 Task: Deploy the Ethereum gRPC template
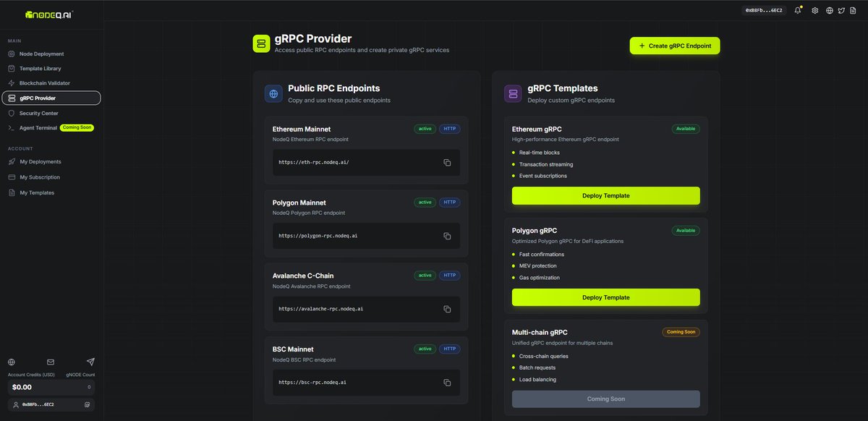coord(605,195)
